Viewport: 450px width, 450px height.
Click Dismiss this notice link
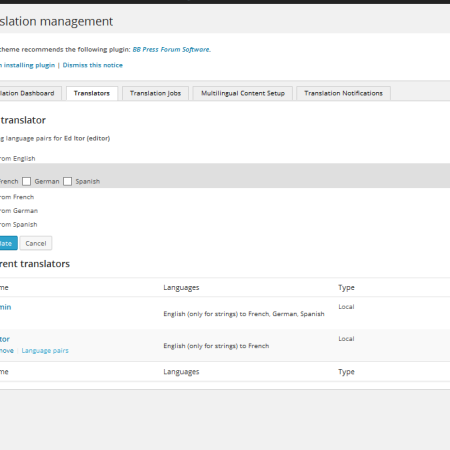[93, 65]
